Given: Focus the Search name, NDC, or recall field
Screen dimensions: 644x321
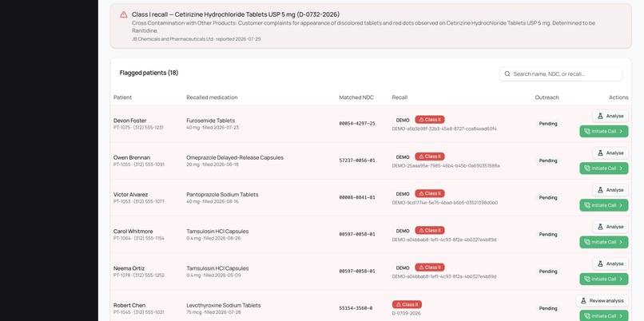Looking at the screenshot, I should (x=561, y=74).
